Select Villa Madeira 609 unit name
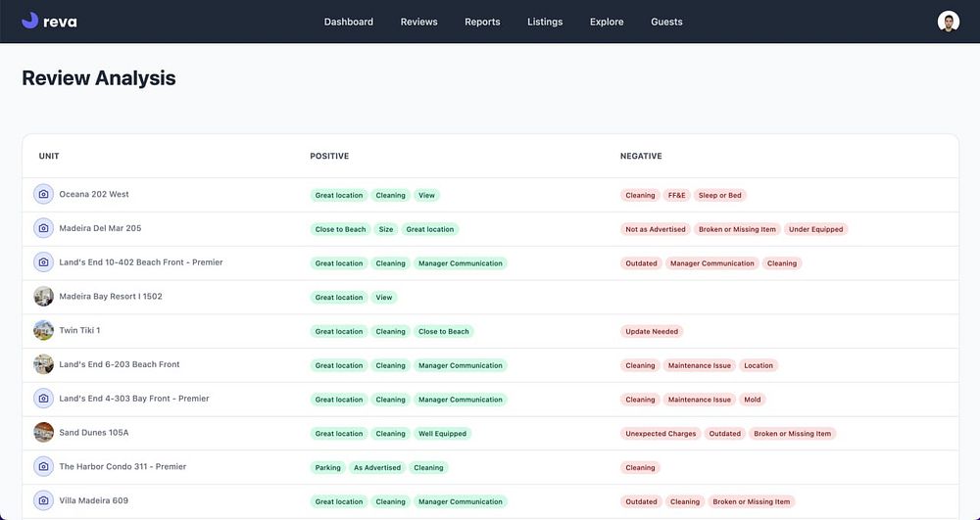 pos(94,500)
